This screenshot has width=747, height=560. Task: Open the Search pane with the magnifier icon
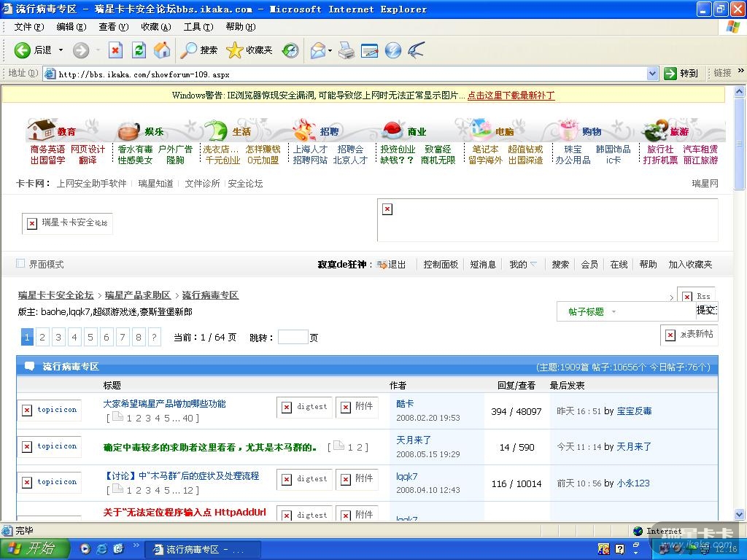click(x=189, y=50)
